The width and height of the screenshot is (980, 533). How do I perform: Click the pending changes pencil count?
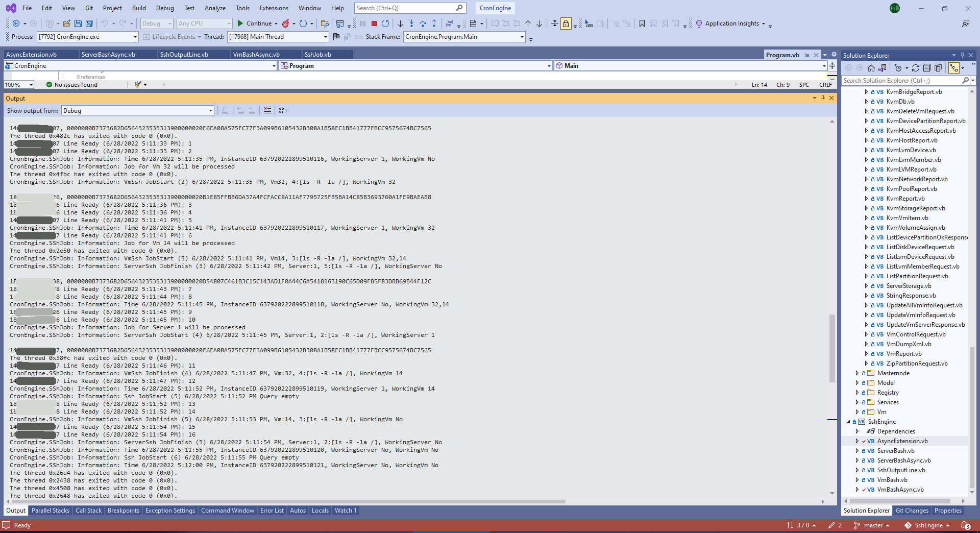coord(835,525)
